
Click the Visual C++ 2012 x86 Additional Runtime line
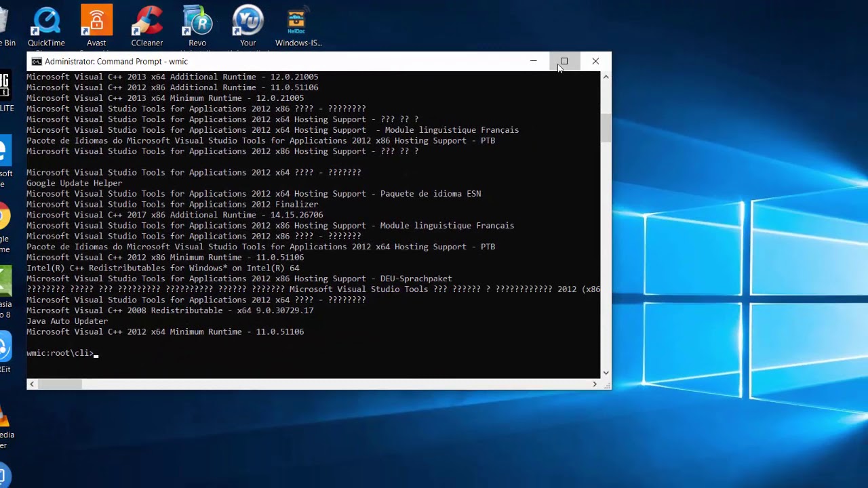[172, 87]
